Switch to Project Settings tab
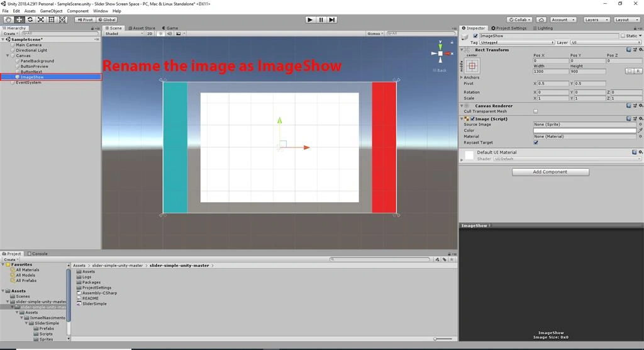644x350 pixels. (509, 28)
